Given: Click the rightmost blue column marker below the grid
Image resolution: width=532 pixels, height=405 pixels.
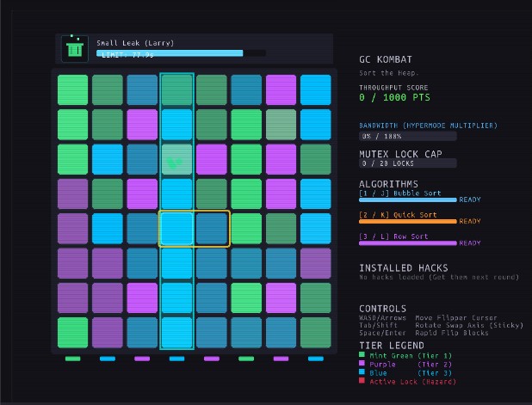Looking at the screenshot, I should click(316, 359).
